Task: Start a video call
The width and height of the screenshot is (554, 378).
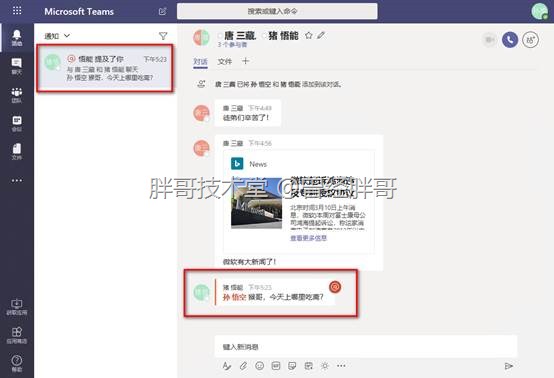Action: (x=489, y=40)
